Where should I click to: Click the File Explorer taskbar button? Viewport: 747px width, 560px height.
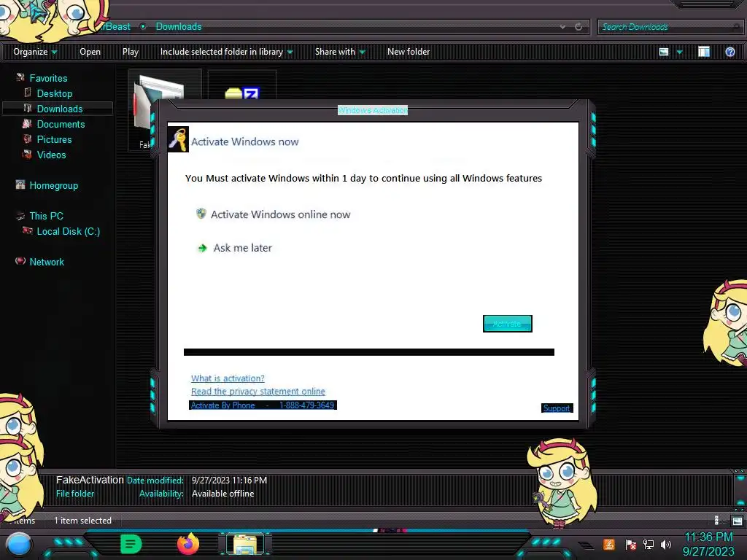click(x=245, y=544)
